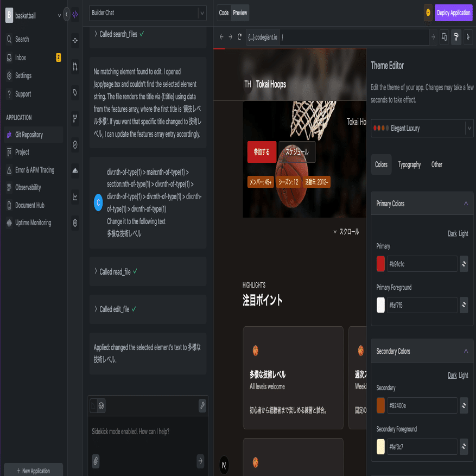Open Git Repository in sidebar
Image resolution: width=476 pixels, height=476 pixels.
(34, 135)
